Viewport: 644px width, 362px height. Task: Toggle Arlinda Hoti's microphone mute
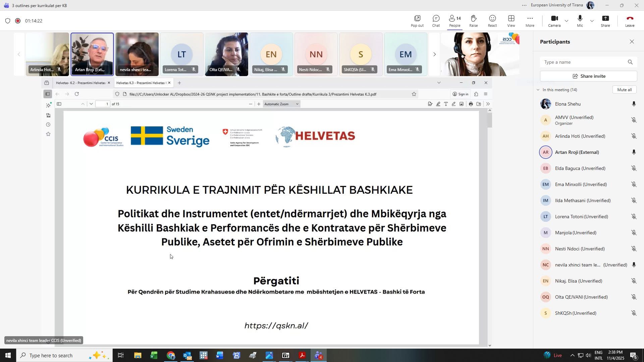[634, 136]
